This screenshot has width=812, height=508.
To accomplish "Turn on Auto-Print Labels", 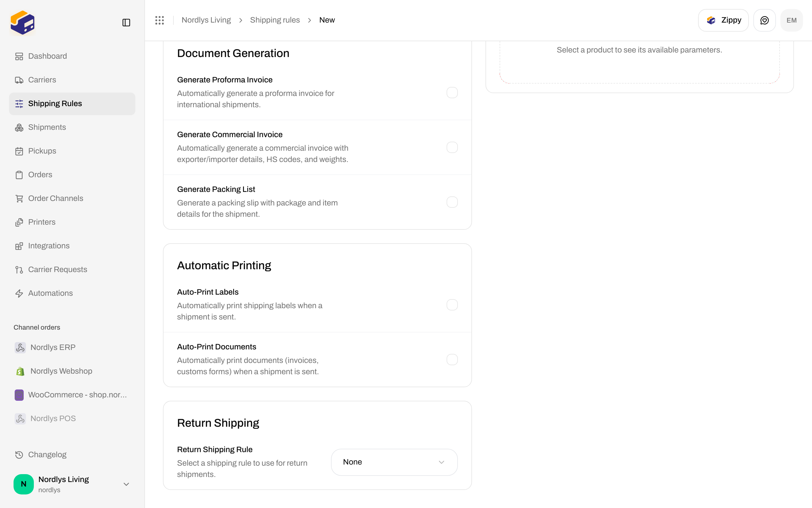I will [452, 305].
